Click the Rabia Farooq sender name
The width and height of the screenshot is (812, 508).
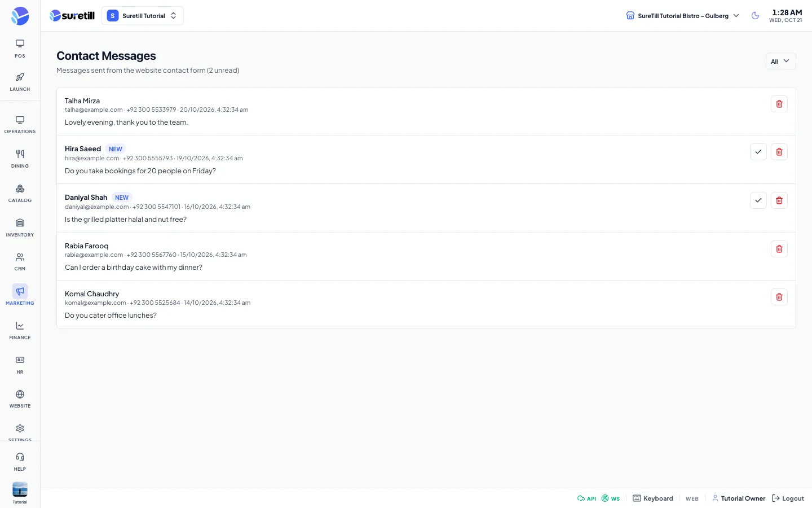coord(86,246)
